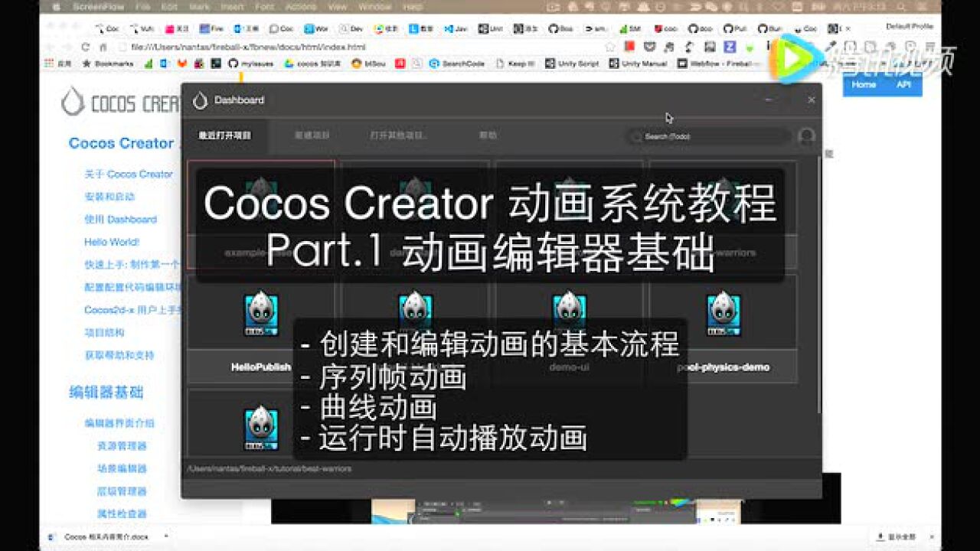Open the Webflow - Fireball bookmark
980x551 pixels.
pyautogui.click(x=720, y=64)
